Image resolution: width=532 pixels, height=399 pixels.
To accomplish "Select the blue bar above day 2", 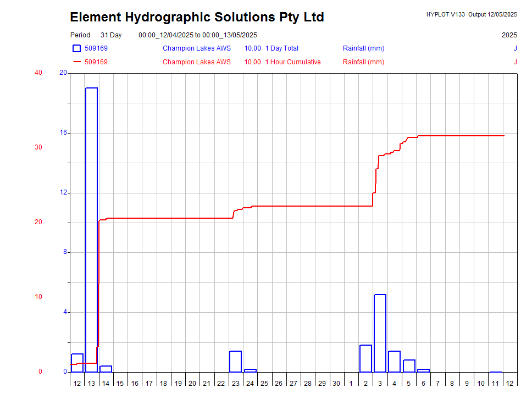I will pos(366,358).
